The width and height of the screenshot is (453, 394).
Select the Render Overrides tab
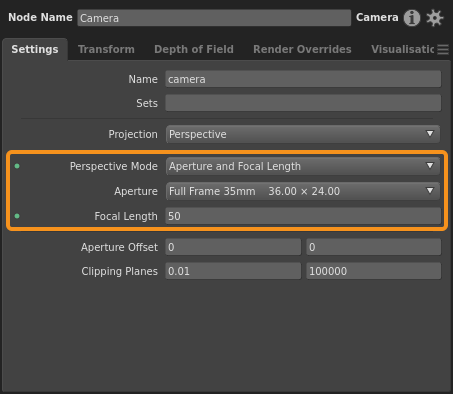tap(302, 49)
